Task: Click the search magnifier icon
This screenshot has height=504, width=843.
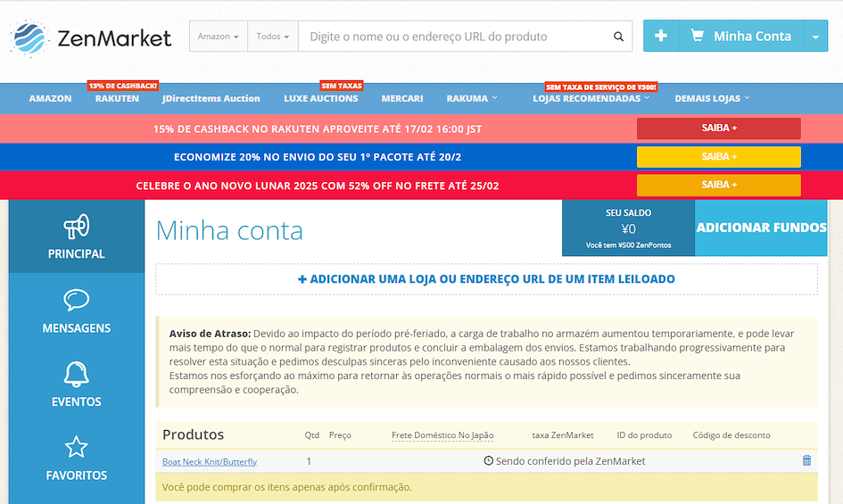Action: (618, 37)
